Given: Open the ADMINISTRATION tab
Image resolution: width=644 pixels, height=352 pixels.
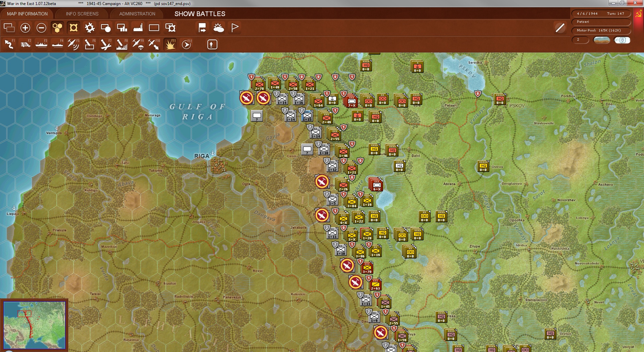Looking at the screenshot, I should tap(137, 14).
